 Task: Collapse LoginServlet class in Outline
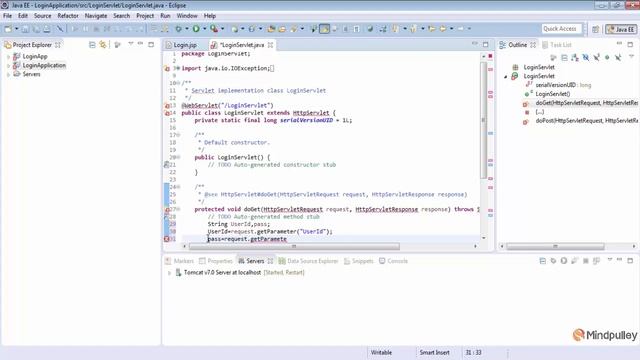pyautogui.click(x=506, y=76)
